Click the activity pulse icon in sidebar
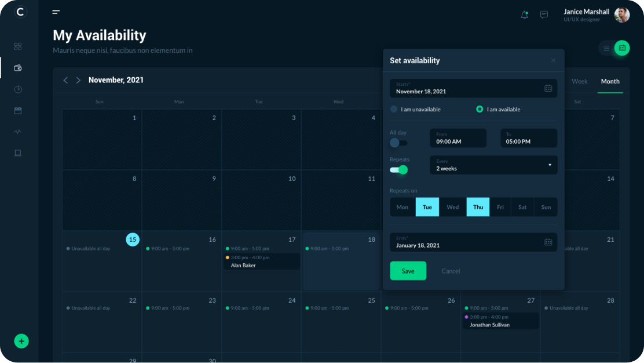Screen dimensions: 644x363 (x=18, y=132)
